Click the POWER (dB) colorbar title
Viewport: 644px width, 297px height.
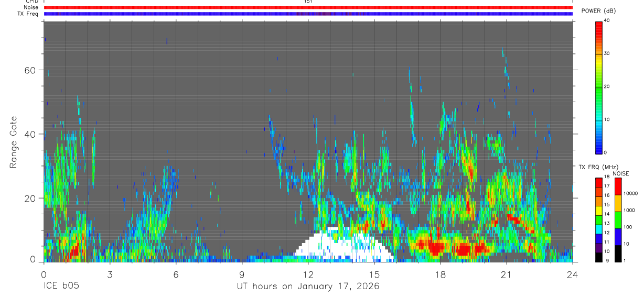(x=599, y=11)
